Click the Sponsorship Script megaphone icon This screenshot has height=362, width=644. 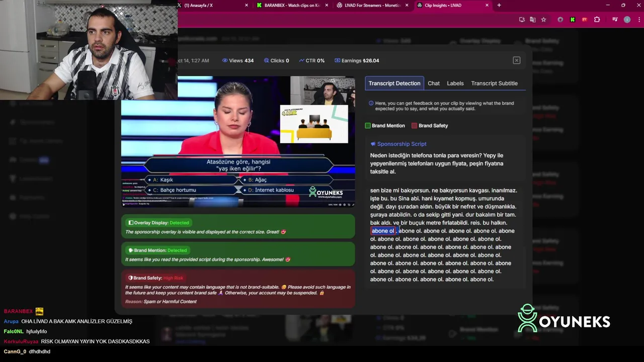click(x=373, y=144)
